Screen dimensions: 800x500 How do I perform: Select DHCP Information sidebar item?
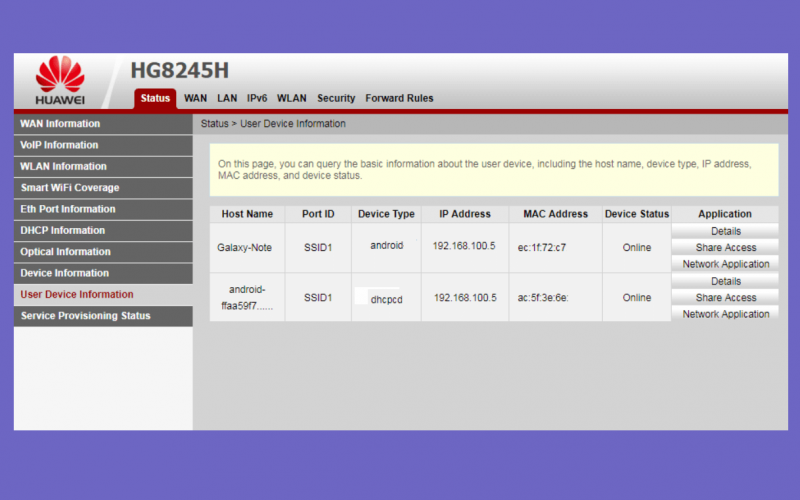(x=103, y=231)
